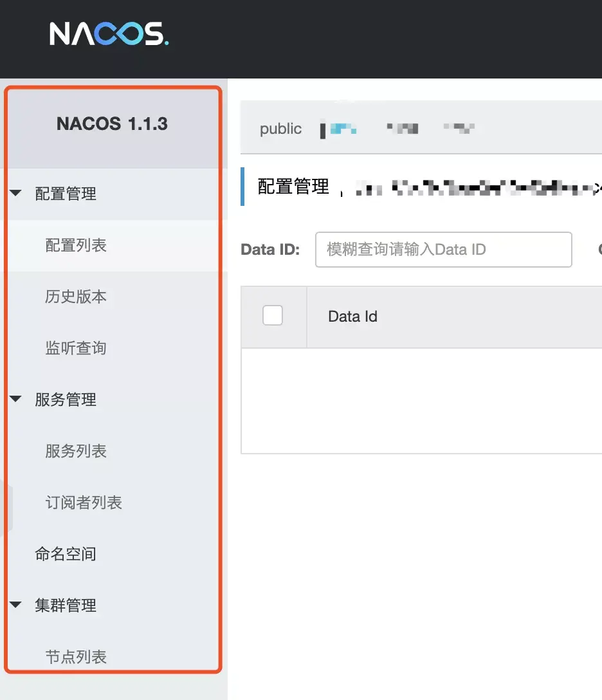Collapse the 集群管理 menu arrow
Viewport: 602px width, 700px height.
coord(15,605)
